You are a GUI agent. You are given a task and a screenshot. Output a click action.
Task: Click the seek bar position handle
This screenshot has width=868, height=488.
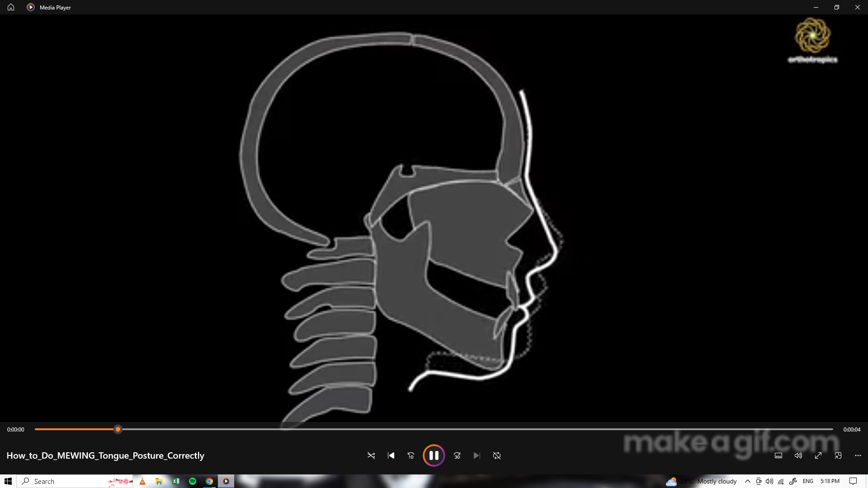tap(118, 429)
